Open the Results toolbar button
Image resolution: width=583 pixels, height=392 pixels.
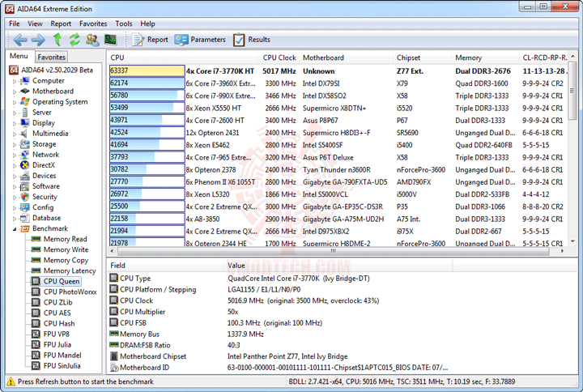click(251, 40)
